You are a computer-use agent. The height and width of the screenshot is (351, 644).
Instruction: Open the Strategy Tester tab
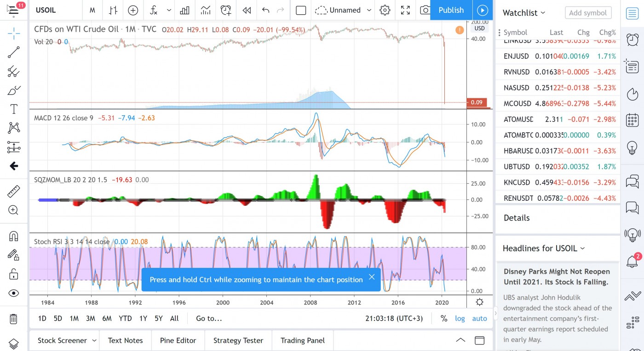(238, 340)
